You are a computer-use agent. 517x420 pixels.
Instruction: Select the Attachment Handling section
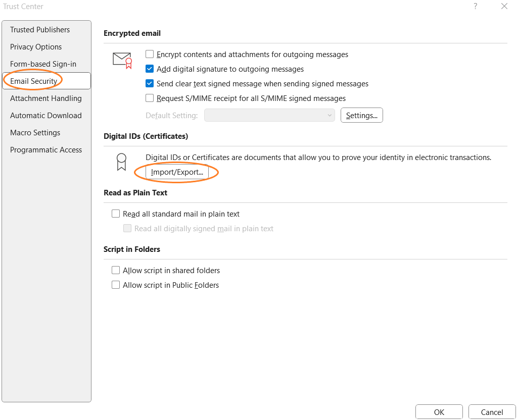pos(45,98)
